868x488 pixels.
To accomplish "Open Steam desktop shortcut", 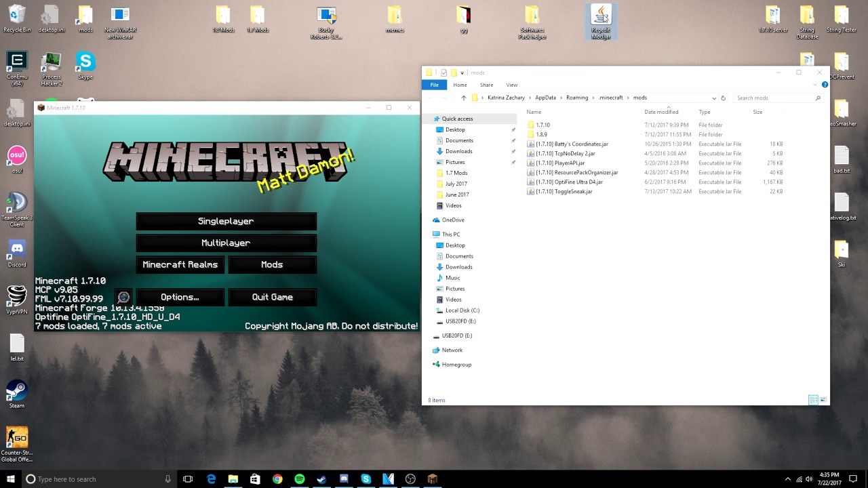I will coord(17,394).
